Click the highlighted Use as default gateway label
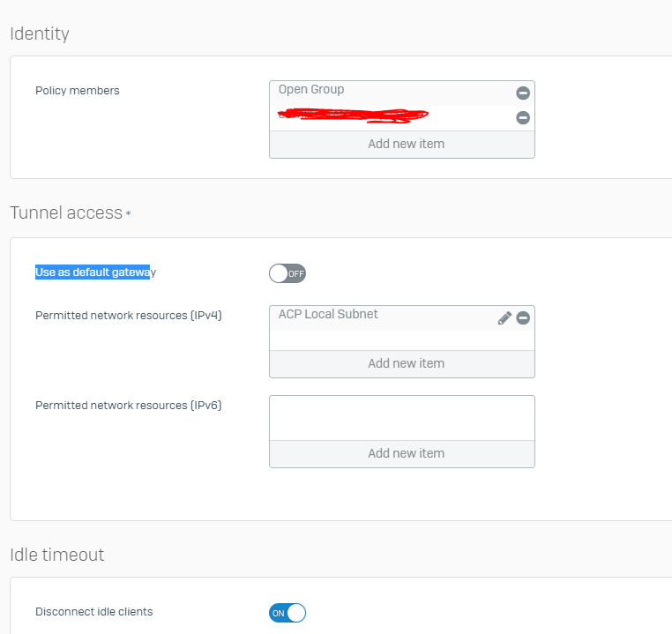 [x=95, y=272]
